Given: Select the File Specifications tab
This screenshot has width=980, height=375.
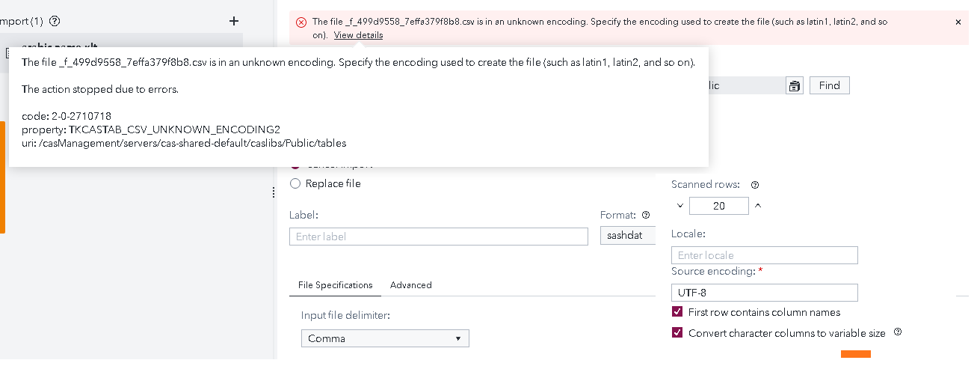Looking at the screenshot, I should [x=335, y=285].
